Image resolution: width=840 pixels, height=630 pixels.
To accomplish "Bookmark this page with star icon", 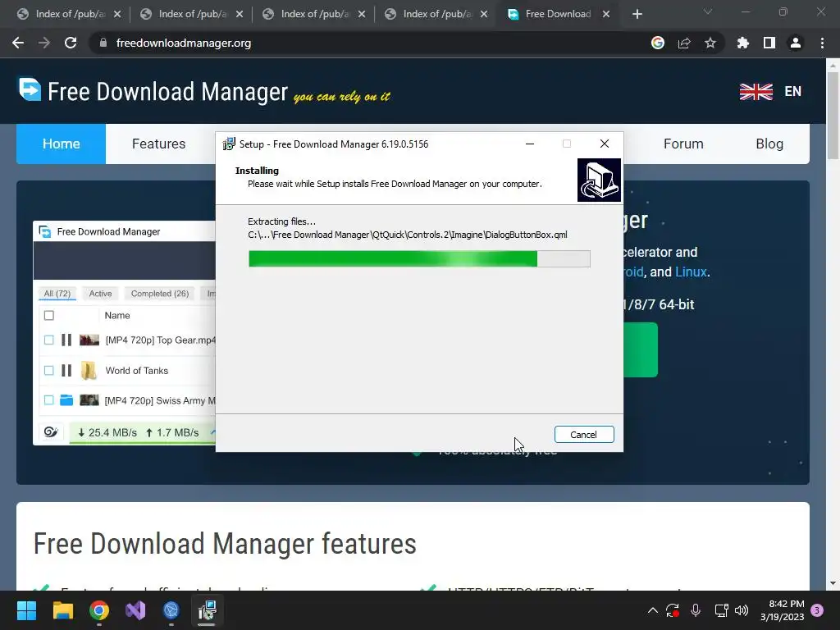I will point(710,43).
